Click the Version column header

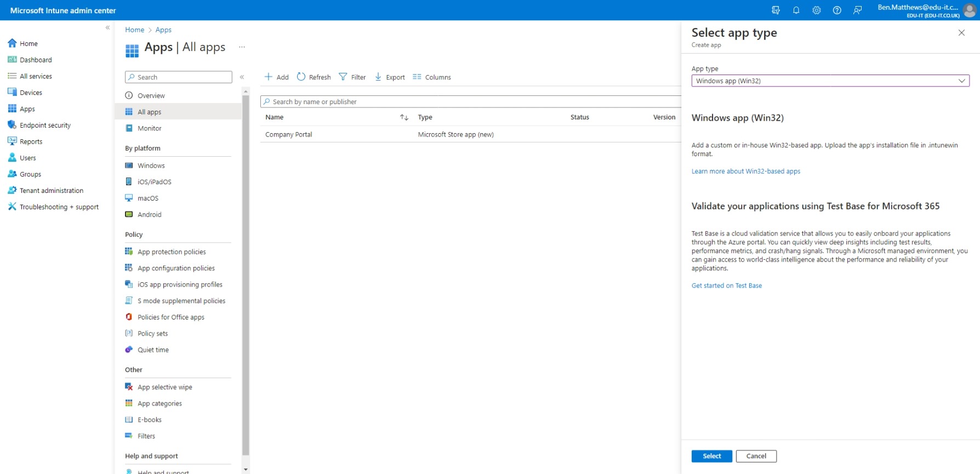click(x=664, y=117)
